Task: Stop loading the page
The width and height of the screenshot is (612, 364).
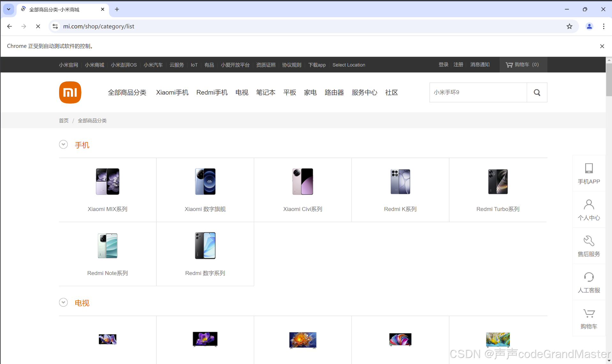Action: (38, 26)
